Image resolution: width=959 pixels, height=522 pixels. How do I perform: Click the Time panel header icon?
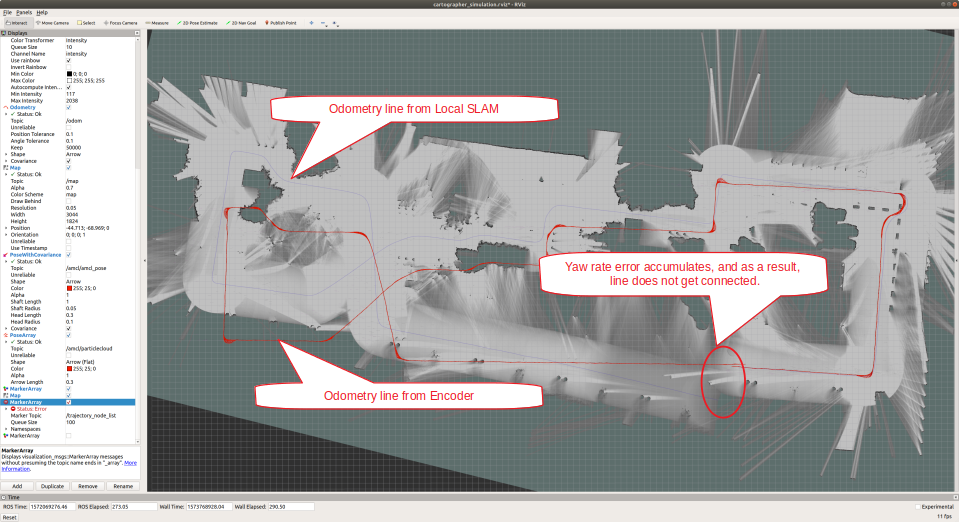click(x=4, y=498)
